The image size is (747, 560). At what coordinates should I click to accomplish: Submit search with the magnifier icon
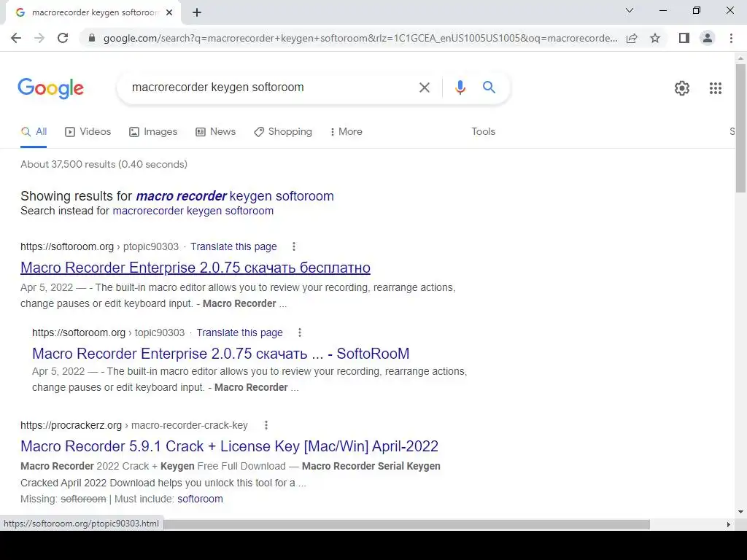[489, 87]
